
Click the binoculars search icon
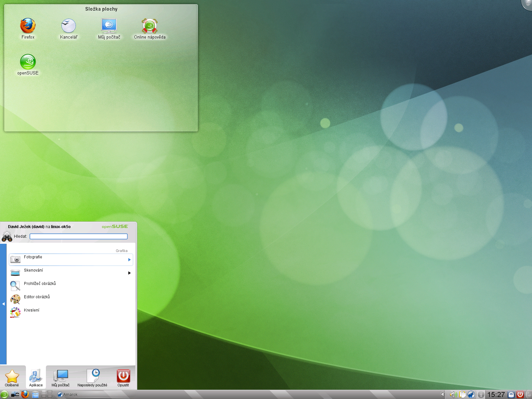(x=7, y=236)
